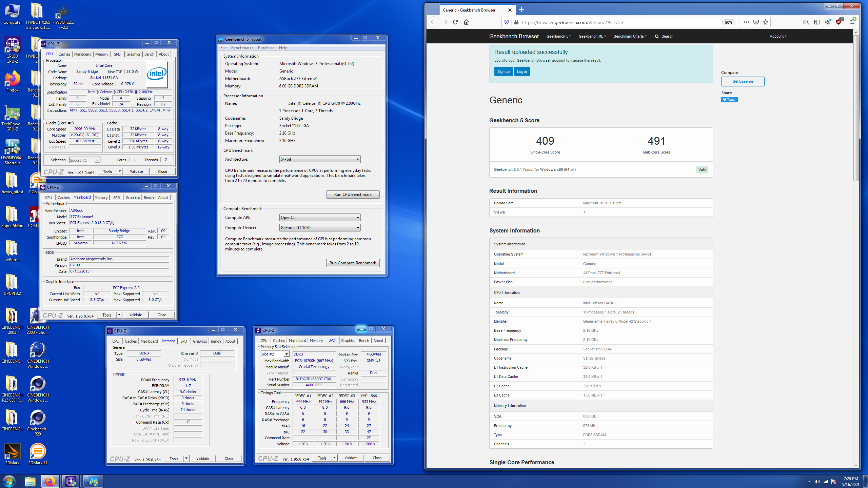Open SuperPiMod folder on desktop

point(12,217)
